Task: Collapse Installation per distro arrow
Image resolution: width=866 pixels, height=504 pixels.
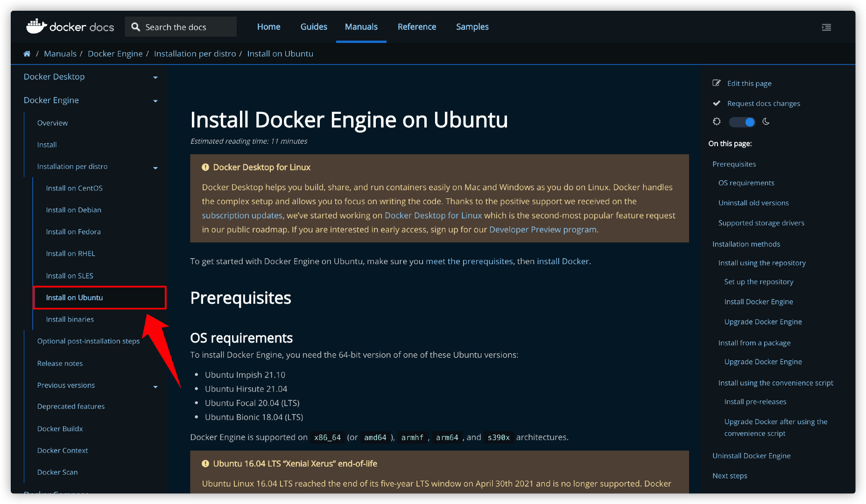Action: (x=155, y=168)
